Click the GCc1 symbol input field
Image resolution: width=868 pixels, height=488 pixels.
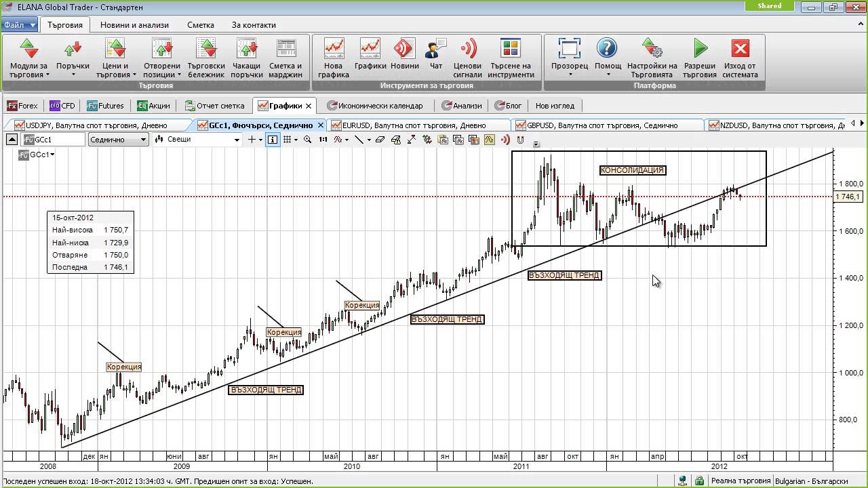[54, 140]
